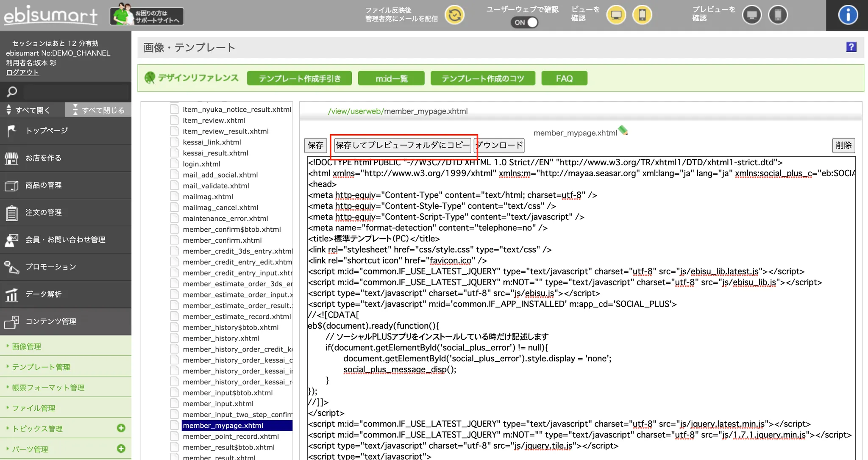The width and height of the screenshot is (868, 460).
Task: Toggle the user web ON switch
Action: pos(525,22)
